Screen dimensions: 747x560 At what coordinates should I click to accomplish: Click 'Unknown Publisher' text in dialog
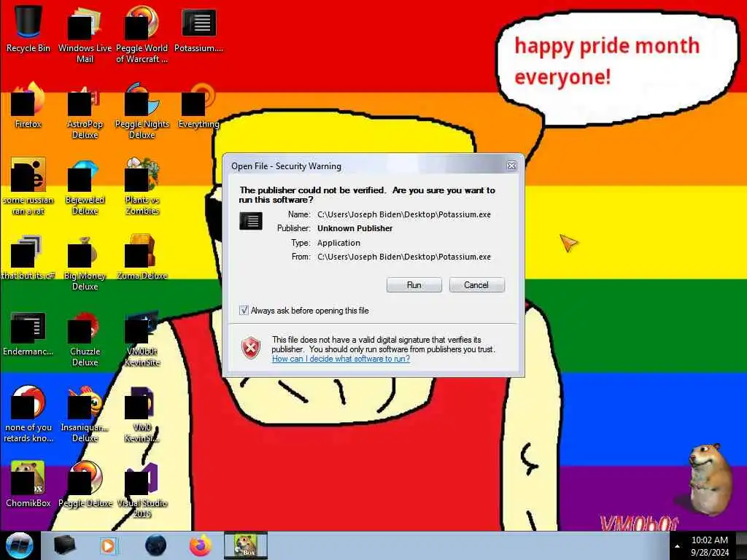[355, 228]
